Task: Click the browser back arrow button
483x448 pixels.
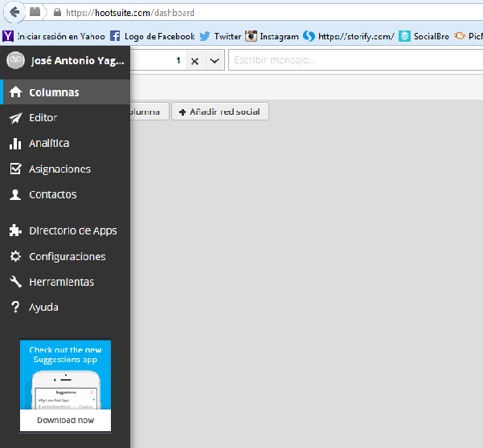Action: [14, 13]
